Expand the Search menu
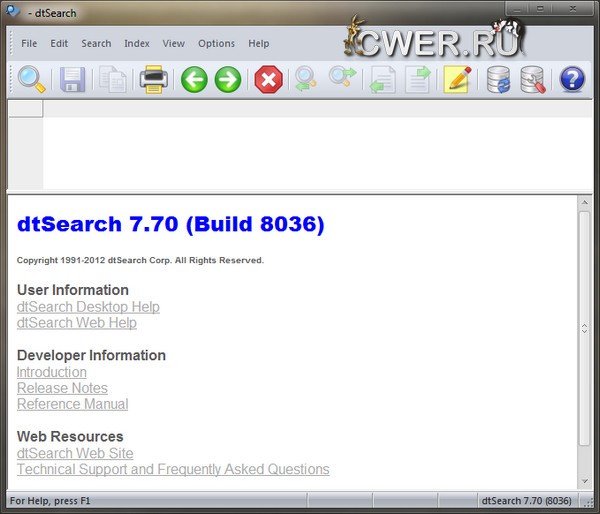This screenshot has height=514, width=600. pyautogui.click(x=96, y=43)
